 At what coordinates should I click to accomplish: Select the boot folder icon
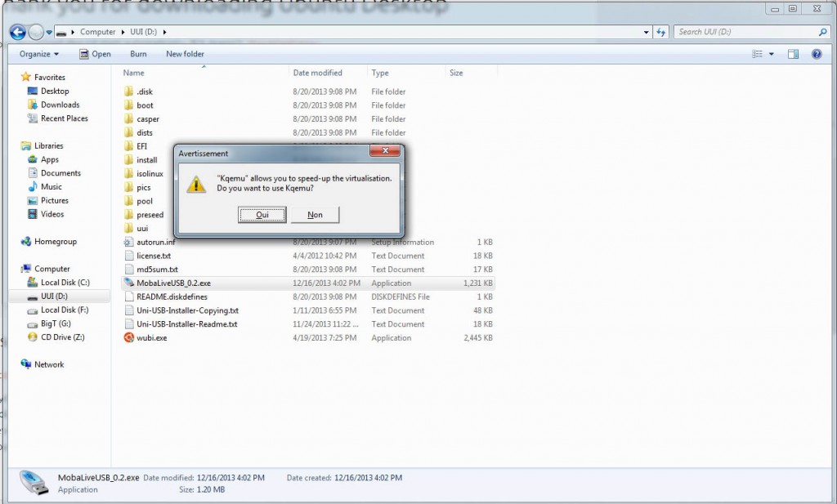click(128, 105)
